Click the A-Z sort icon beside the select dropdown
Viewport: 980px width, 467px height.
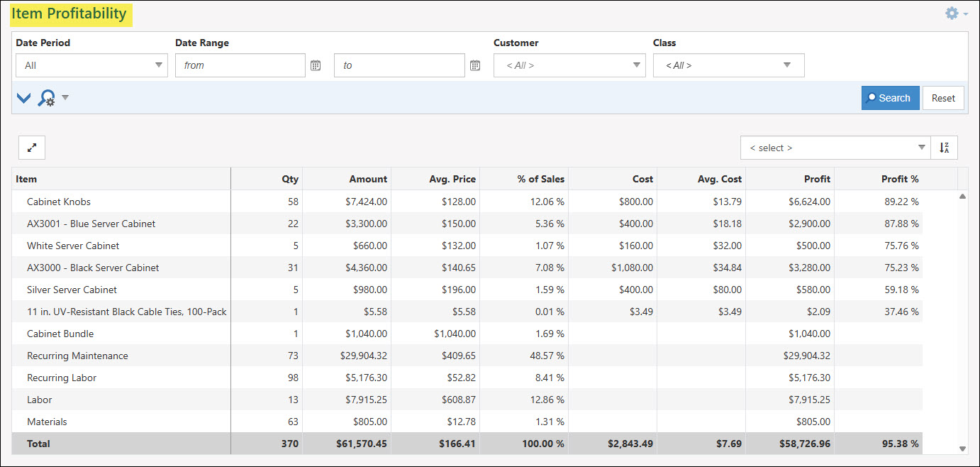point(944,147)
